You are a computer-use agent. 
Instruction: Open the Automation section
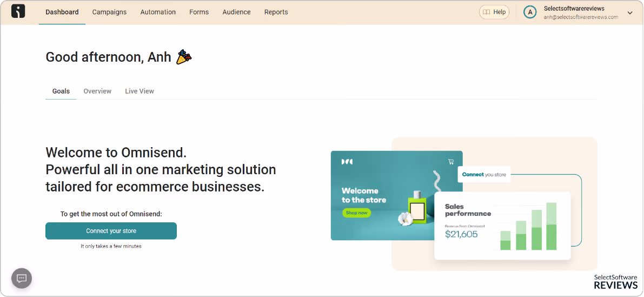[x=158, y=12]
